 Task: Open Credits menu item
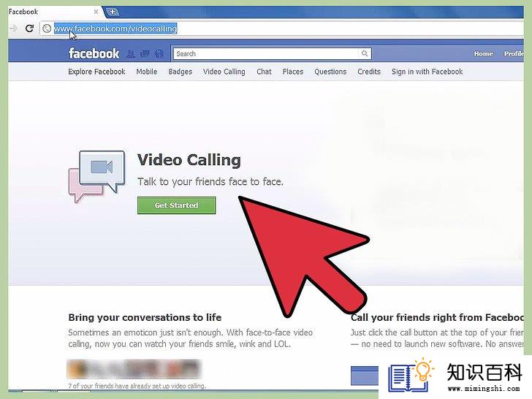(x=369, y=72)
